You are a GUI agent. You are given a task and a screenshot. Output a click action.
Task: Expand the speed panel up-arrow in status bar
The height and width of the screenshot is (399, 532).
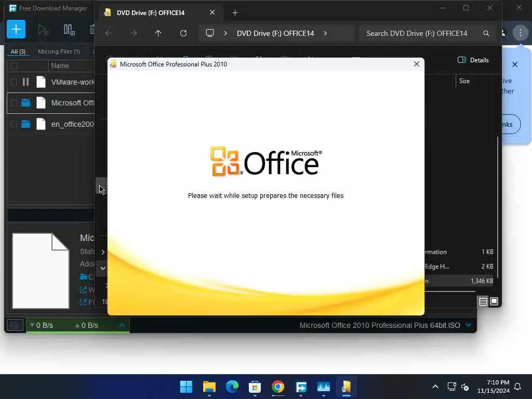click(x=122, y=325)
